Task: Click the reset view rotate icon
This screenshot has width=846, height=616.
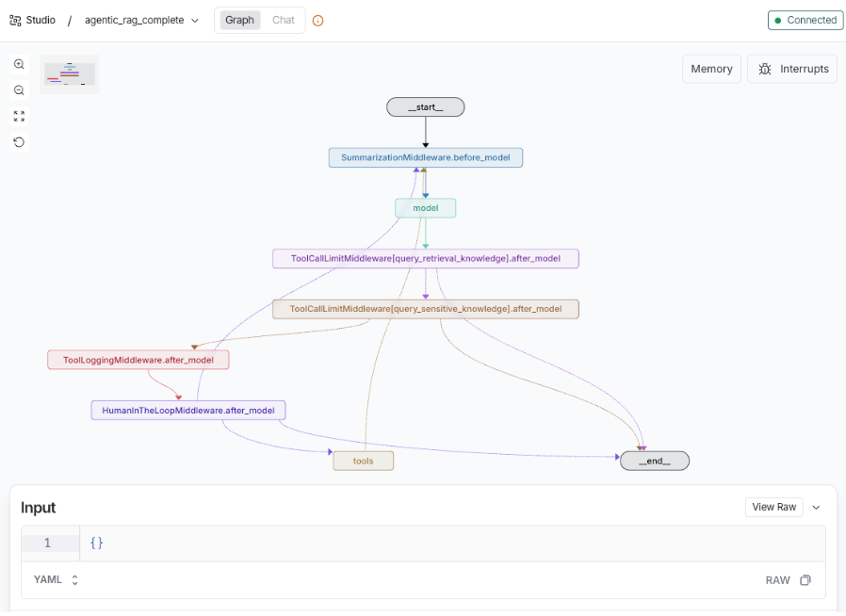Action: (x=19, y=142)
